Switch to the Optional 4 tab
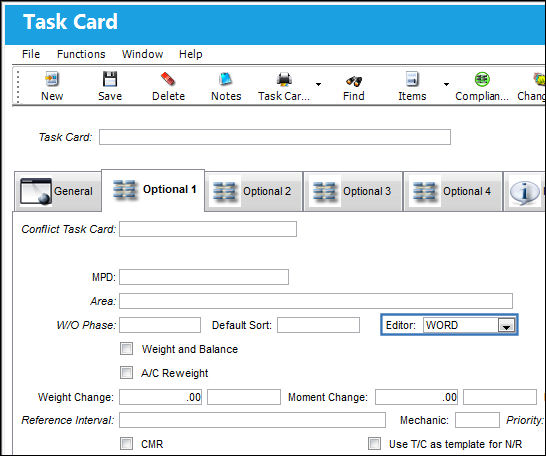The image size is (546, 456). pyautogui.click(x=453, y=191)
